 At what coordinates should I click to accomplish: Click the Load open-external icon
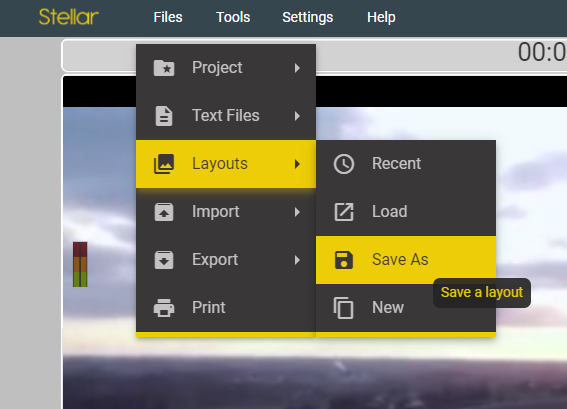(x=344, y=212)
